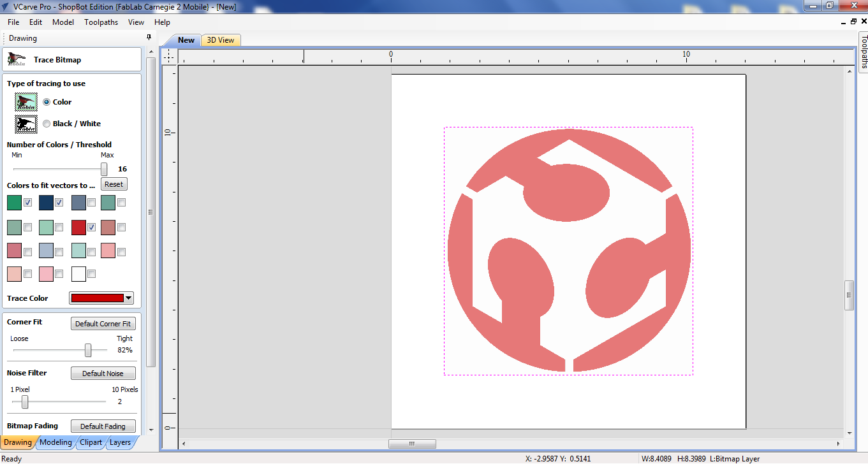Screen dimensions: 868x464
Task: Open the Model menu
Action: coord(63,22)
